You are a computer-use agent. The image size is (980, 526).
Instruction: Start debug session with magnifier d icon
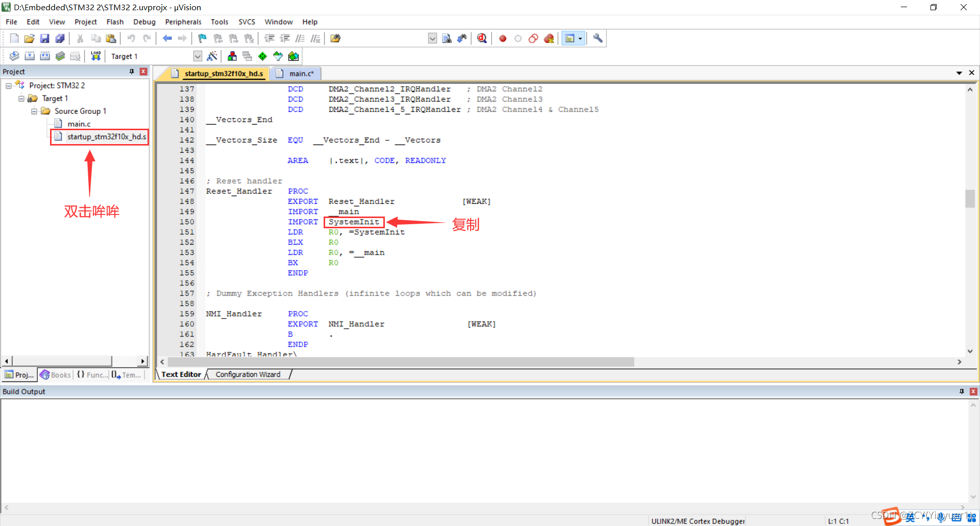[482, 38]
